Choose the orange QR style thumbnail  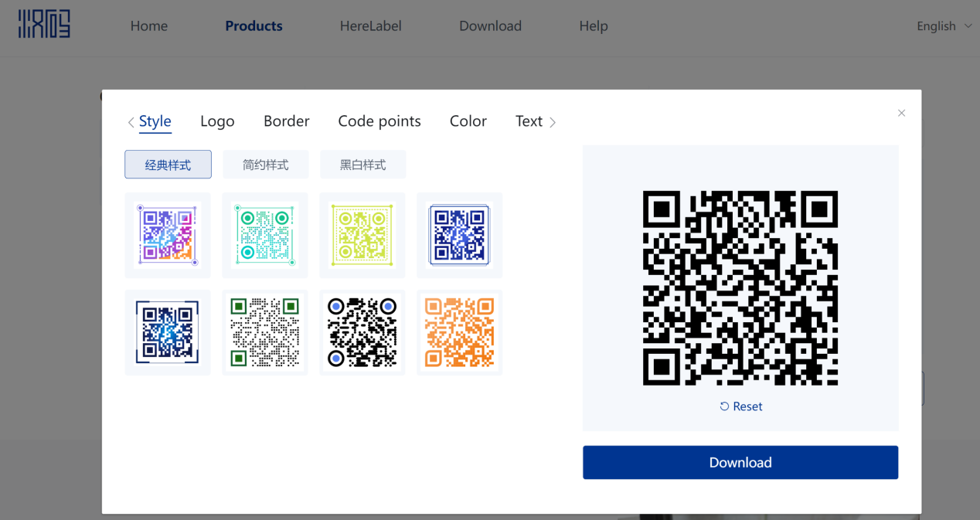[460, 332]
